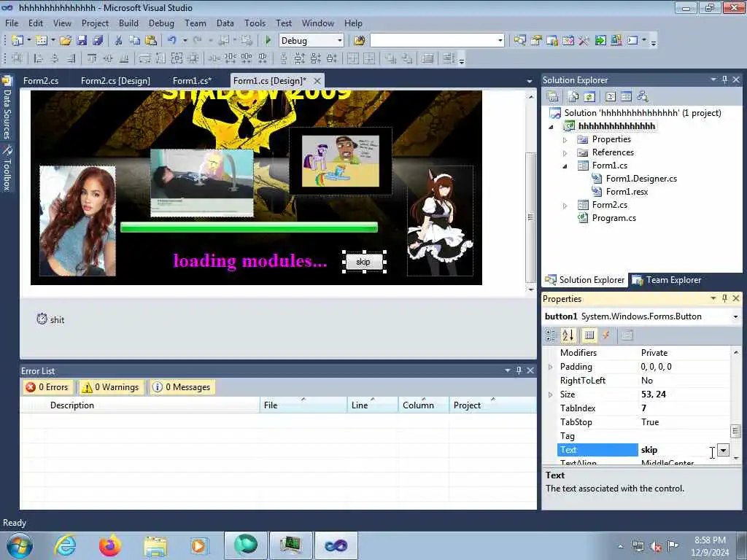
Task: Click the Bring to Front layout icon
Action: pyautogui.click(x=391, y=58)
